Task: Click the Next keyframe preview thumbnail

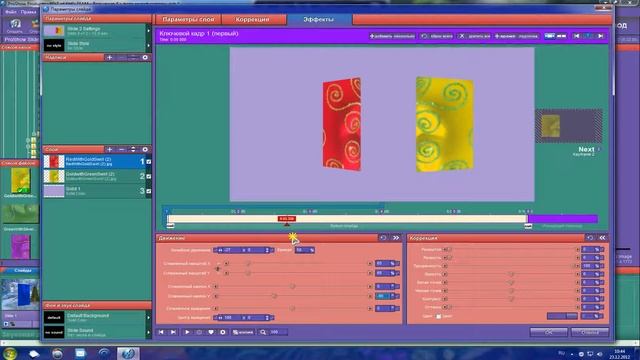Action: 569,126
